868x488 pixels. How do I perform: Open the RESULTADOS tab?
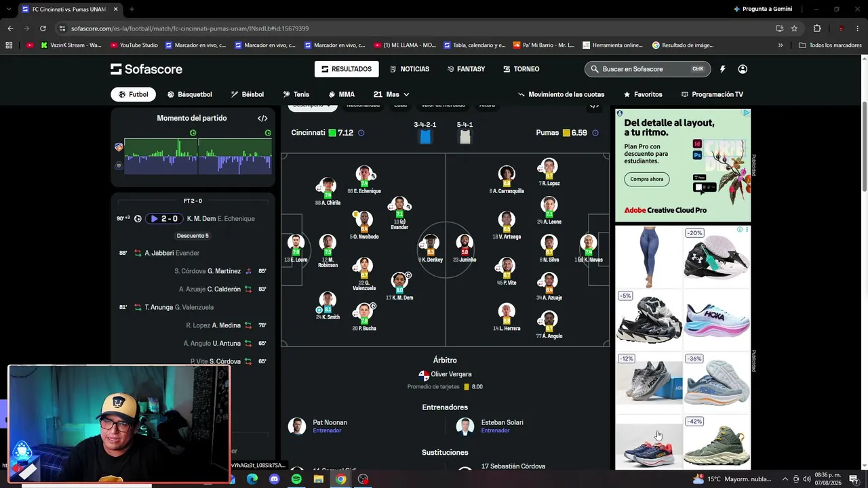(x=347, y=69)
